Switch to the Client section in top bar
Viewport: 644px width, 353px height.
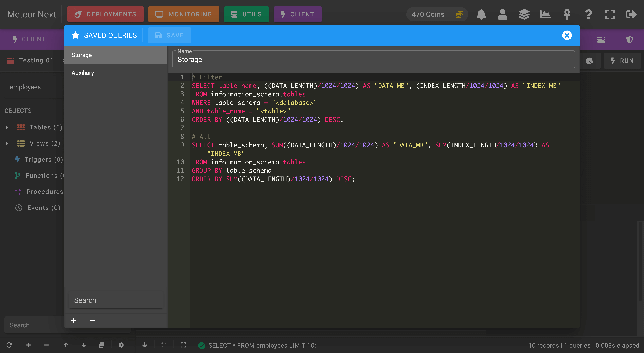[x=297, y=14]
